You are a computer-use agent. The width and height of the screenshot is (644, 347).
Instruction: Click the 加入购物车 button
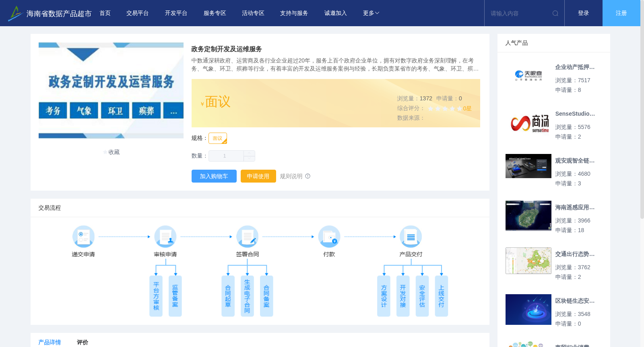pyautogui.click(x=214, y=176)
